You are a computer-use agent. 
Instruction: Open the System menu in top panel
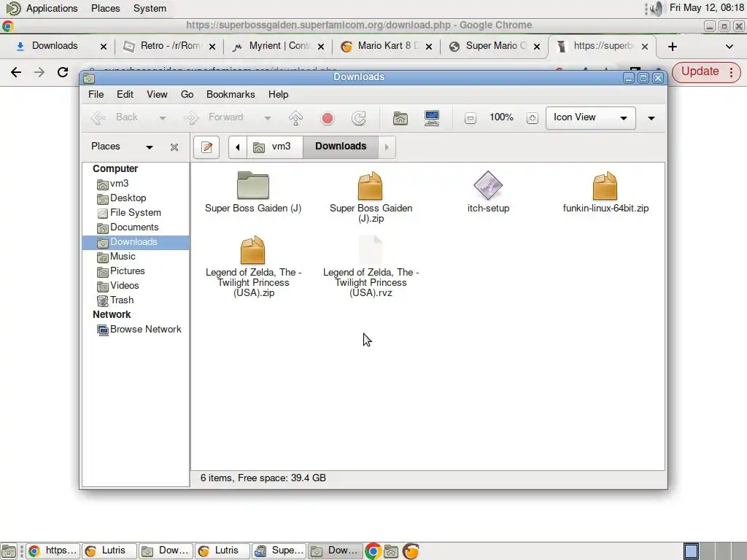(x=150, y=8)
